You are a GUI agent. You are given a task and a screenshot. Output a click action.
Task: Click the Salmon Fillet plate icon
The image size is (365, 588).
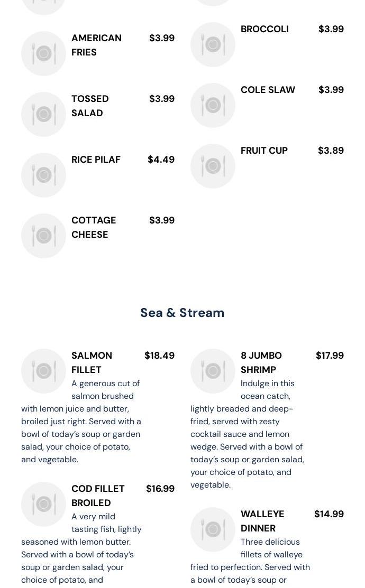click(43, 371)
